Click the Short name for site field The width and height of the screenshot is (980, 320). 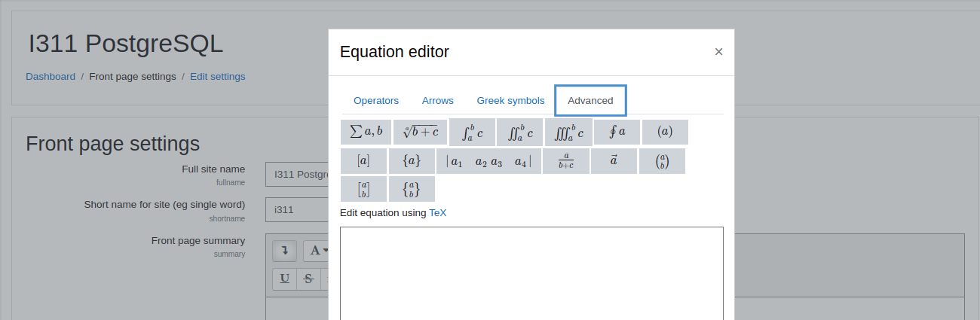pyautogui.click(x=297, y=209)
